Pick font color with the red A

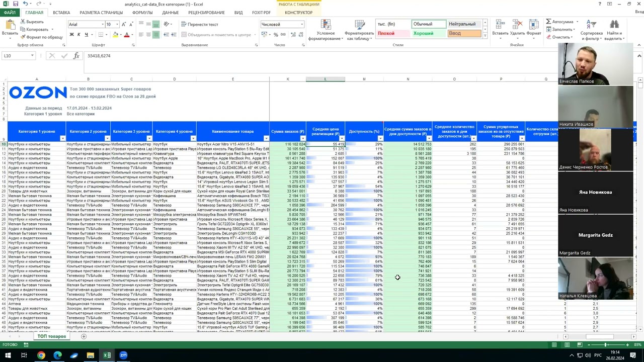point(126,35)
